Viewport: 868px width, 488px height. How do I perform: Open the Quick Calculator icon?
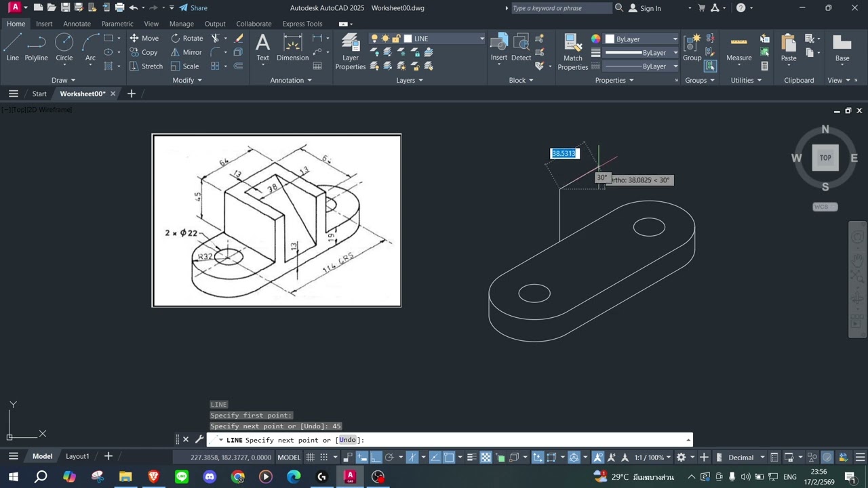[x=764, y=66]
